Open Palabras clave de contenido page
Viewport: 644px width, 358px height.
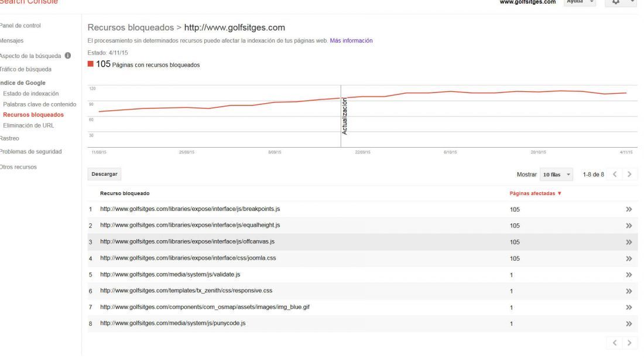click(39, 104)
